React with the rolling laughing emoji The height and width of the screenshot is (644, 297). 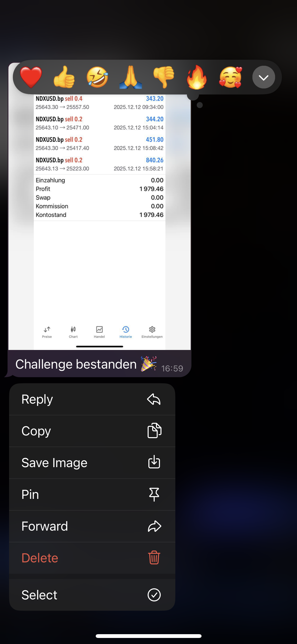[97, 77]
